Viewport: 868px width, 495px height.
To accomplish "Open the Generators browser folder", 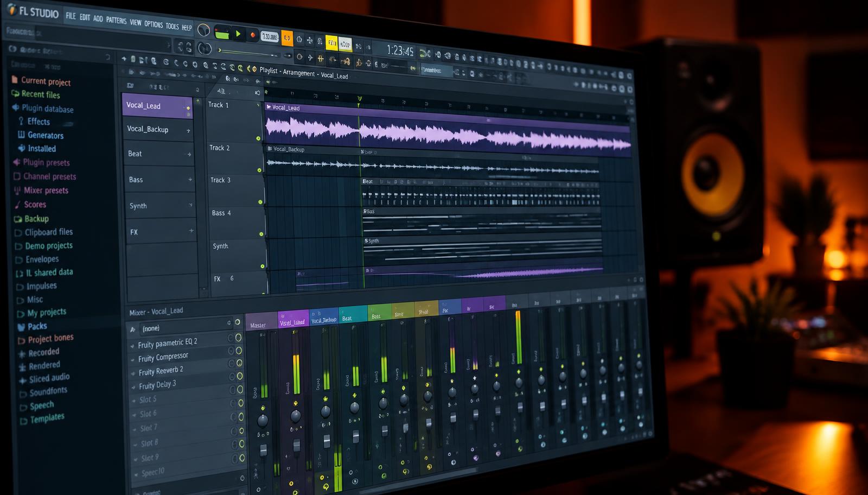I will pos(41,135).
